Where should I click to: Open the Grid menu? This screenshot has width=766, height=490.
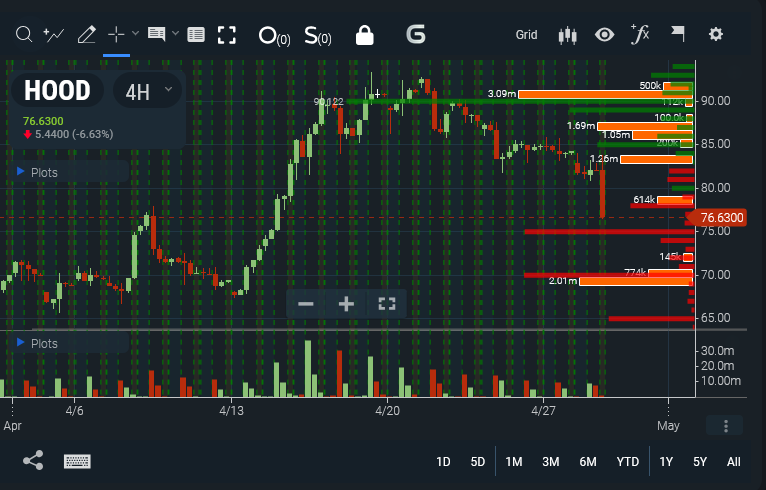pos(526,35)
